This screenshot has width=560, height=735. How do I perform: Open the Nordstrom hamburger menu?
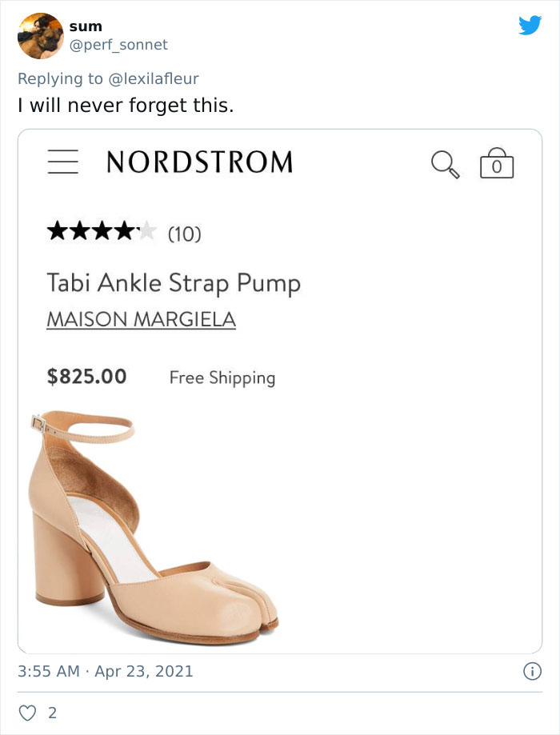click(63, 162)
